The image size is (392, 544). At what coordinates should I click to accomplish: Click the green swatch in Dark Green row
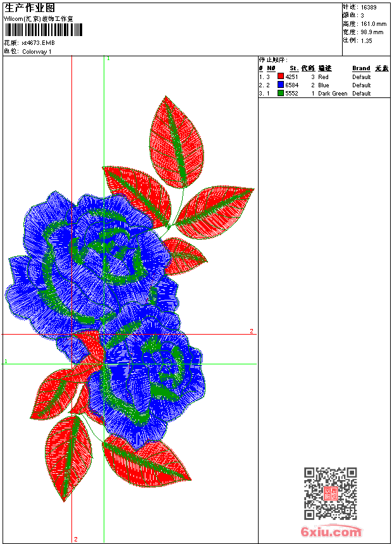(x=281, y=93)
